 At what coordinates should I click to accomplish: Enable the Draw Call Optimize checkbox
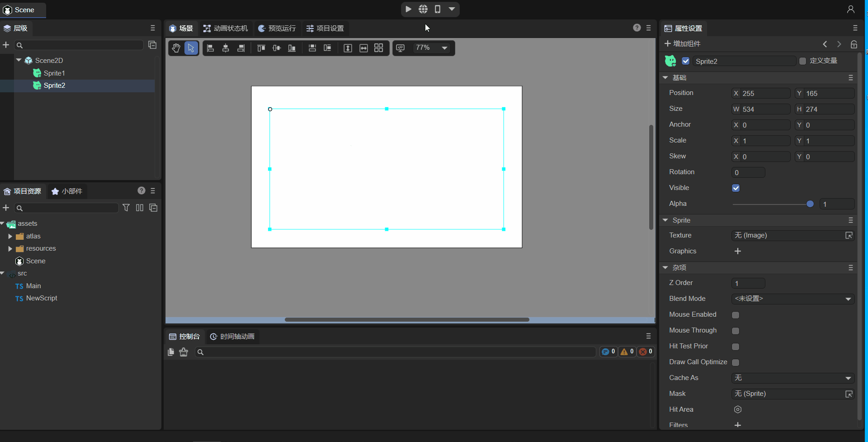[x=736, y=362]
